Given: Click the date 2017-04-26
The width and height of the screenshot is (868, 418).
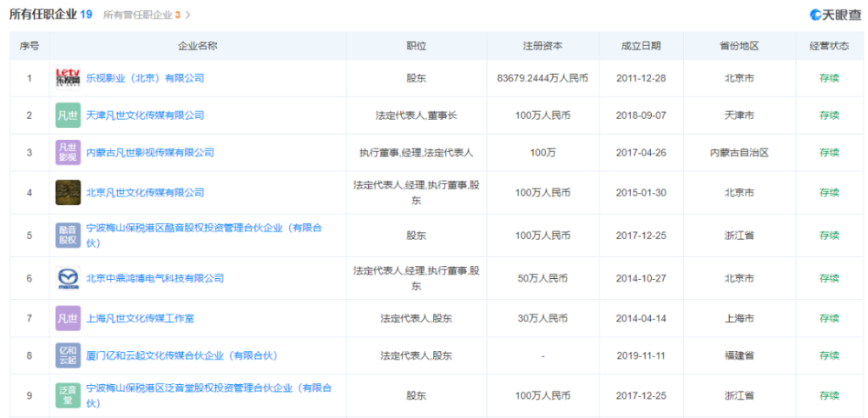Looking at the screenshot, I should [x=641, y=152].
